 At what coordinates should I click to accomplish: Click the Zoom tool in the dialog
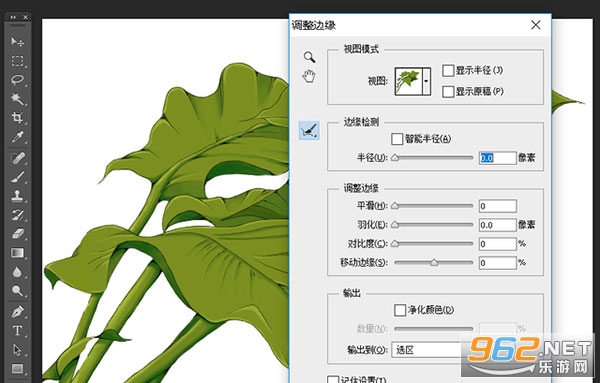[x=309, y=57]
